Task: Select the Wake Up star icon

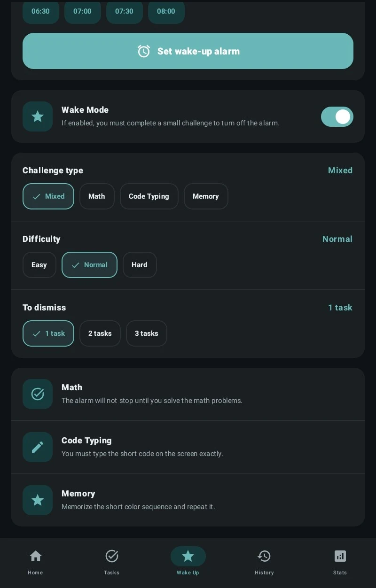Action: click(x=188, y=557)
